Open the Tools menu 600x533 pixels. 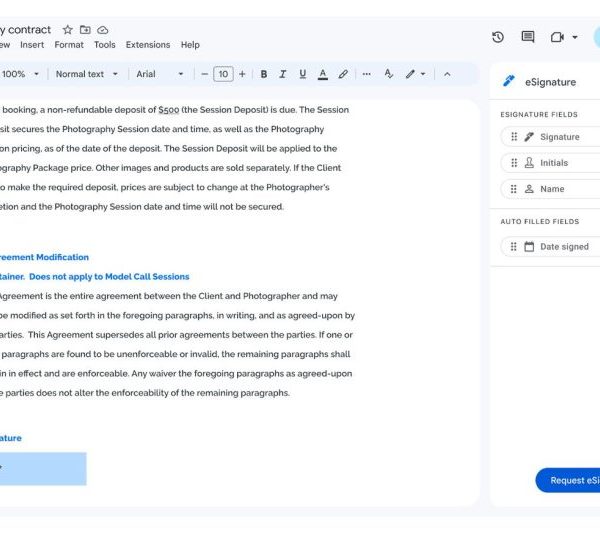tap(105, 45)
